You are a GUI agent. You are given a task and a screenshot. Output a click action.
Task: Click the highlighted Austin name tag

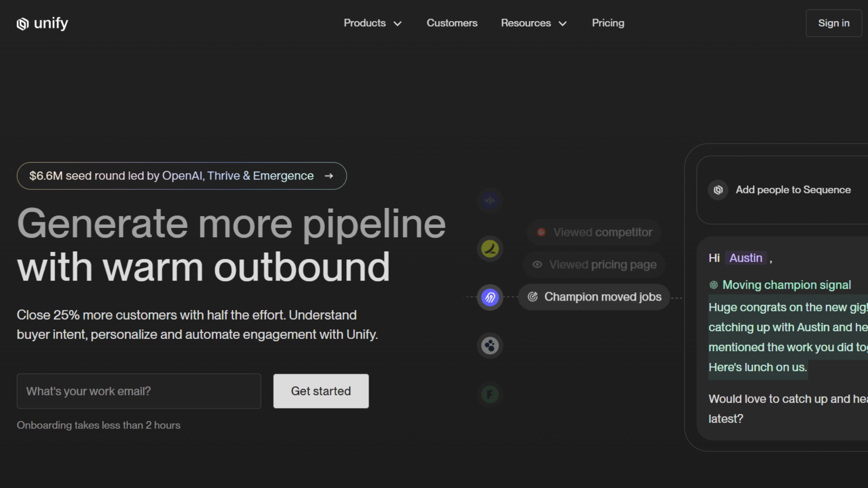coord(745,258)
